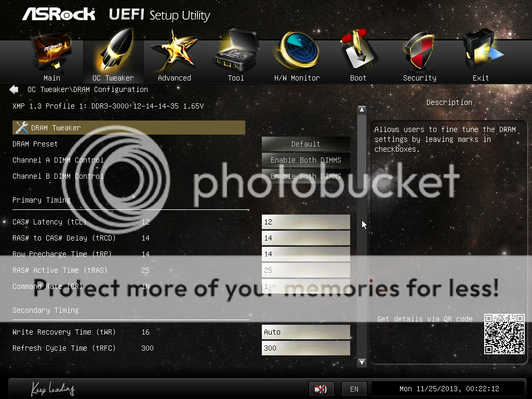Select the Write Recovery Time Auto field
Image resolution: width=532 pixels, height=399 pixels.
coord(305,332)
